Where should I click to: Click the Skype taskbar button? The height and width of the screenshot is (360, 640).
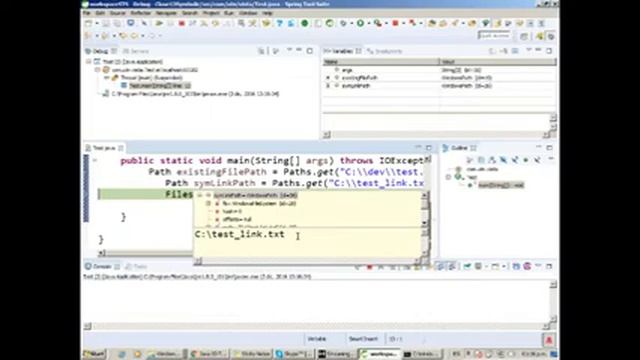tap(293, 354)
